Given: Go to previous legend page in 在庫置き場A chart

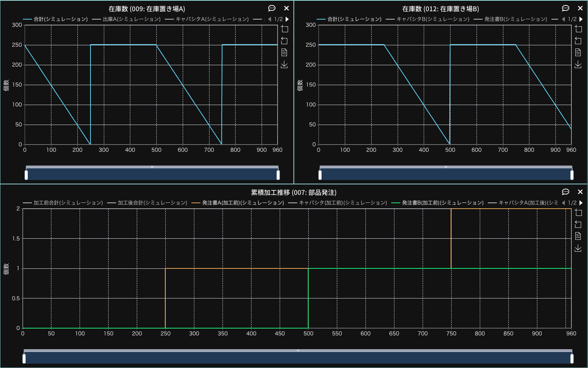Looking at the screenshot, I should coord(269,19).
